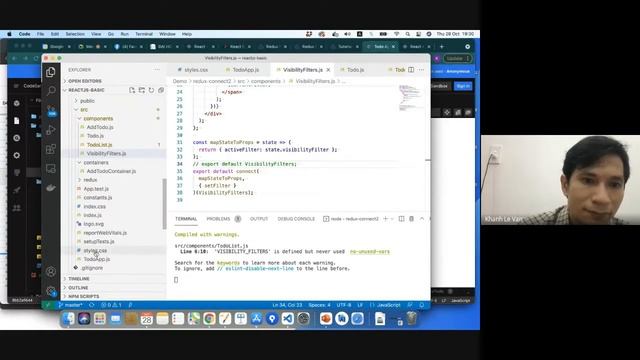Image resolution: width=640 pixels, height=360 pixels.
Task: Click the master branch in status bar
Action: click(70, 305)
